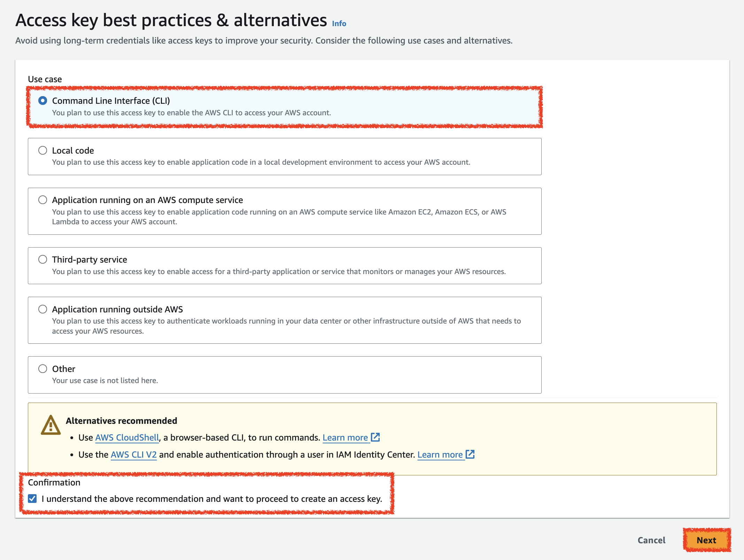The height and width of the screenshot is (560, 744).
Task: Click 'Your use case is not listed here.' text
Action: tap(105, 381)
